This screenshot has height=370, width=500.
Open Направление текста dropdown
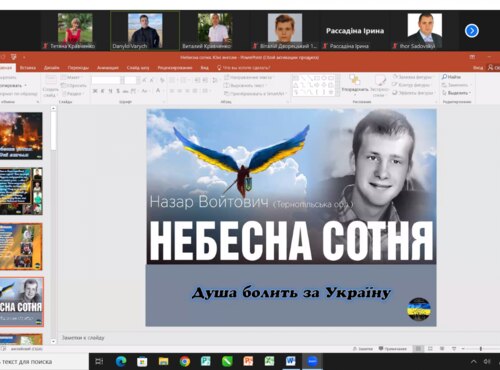pyautogui.click(x=248, y=77)
